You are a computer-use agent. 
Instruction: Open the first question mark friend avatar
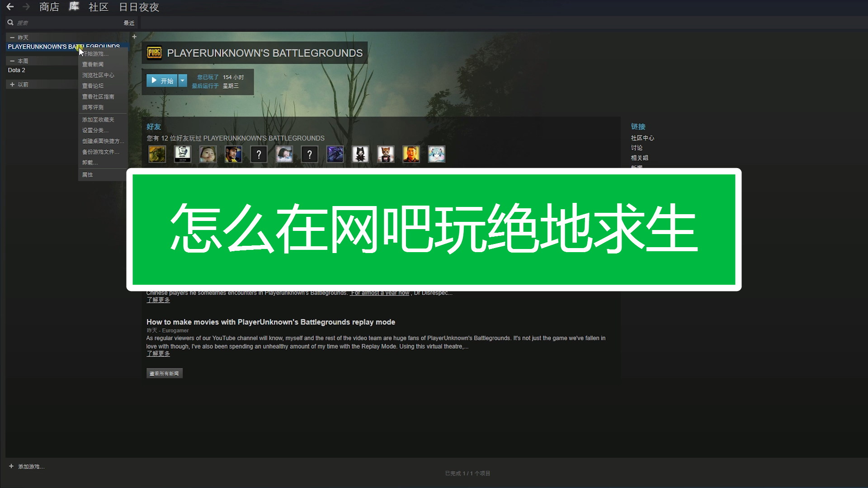point(259,154)
